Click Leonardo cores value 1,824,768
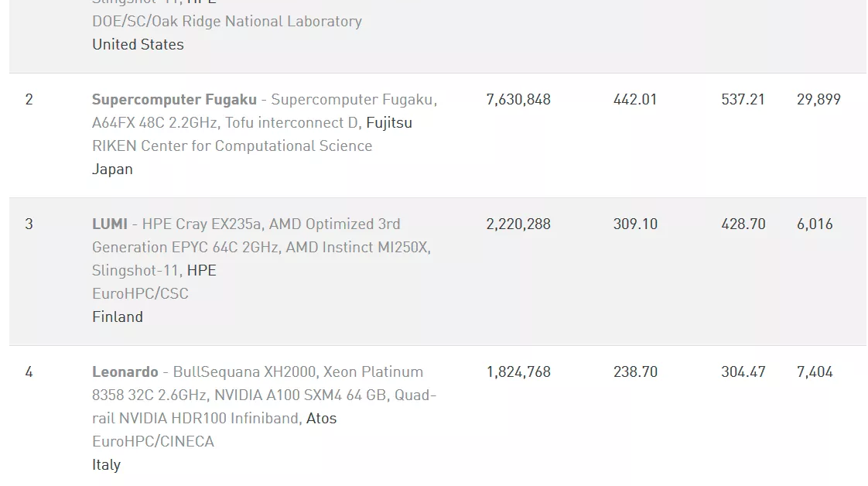868x486 pixels. pyautogui.click(x=518, y=372)
